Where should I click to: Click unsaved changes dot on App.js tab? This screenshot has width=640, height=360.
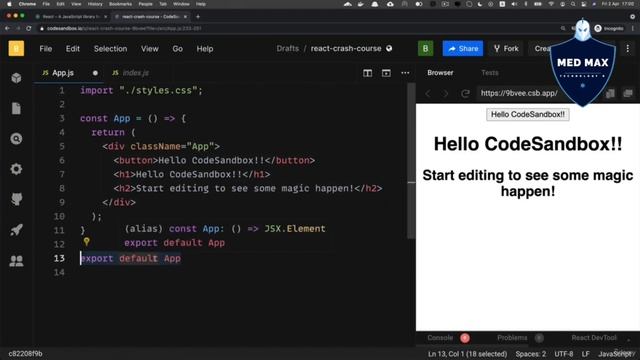click(x=95, y=73)
